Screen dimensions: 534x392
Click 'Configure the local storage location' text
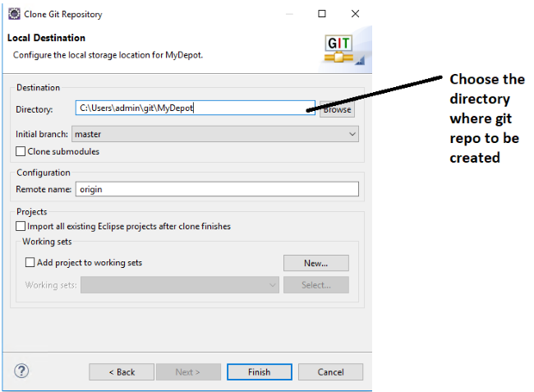click(108, 55)
